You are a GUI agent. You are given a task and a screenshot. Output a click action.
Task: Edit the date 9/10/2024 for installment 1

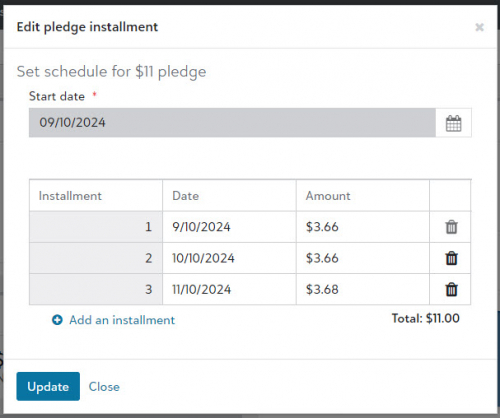(x=229, y=227)
